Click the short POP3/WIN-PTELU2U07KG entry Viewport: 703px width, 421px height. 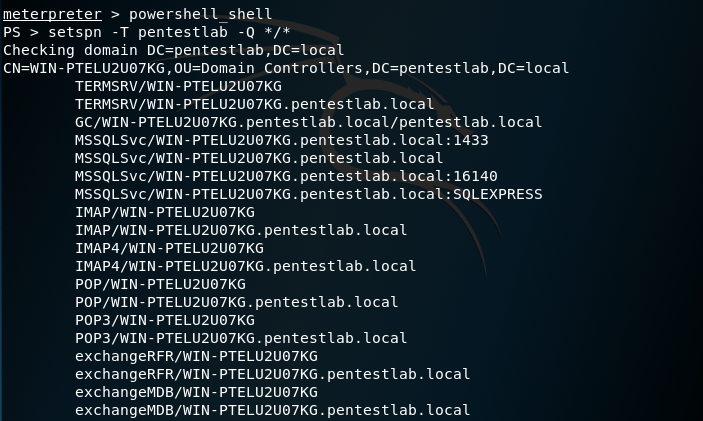click(x=164, y=320)
